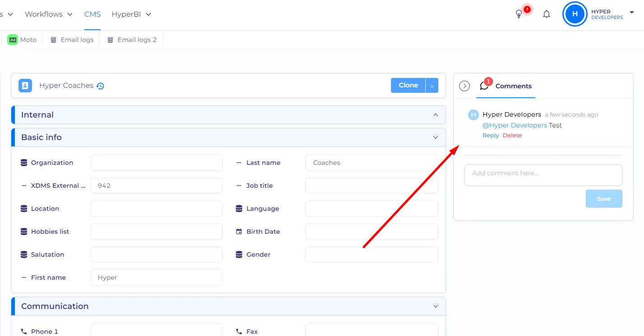The image size is (644, 336).
Task: Open the history icon beside Hyper Coaches
Action: pyautogui.click(x=100, y=86)
